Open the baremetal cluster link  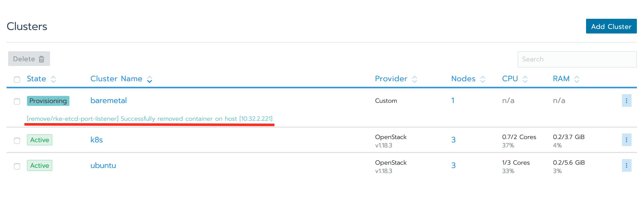pyautogui.click(x=109, y=100)
